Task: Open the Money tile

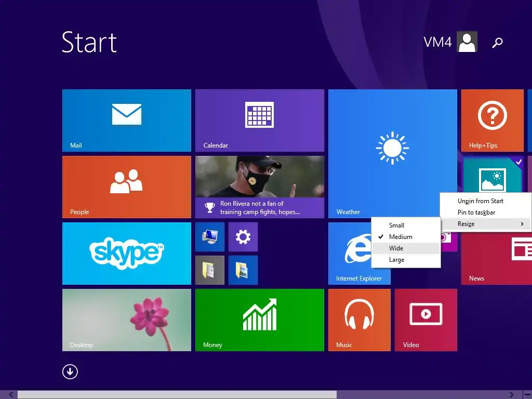Action: click(x=260, y=320)
